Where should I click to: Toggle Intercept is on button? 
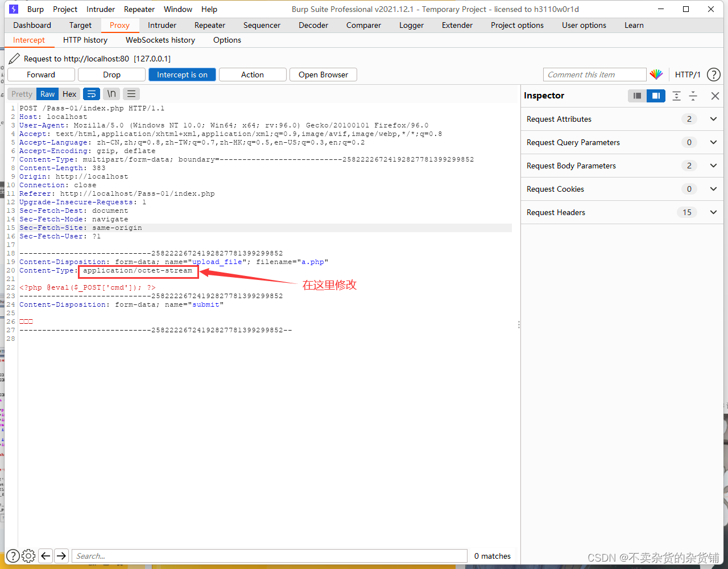[182, 75]
